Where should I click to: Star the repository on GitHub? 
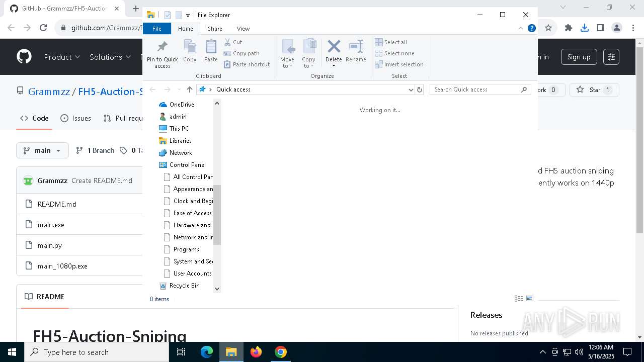(594, 90)
